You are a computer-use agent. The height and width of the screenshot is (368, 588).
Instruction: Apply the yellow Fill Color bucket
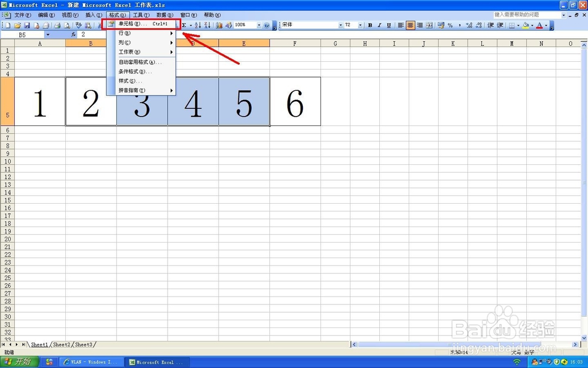pyautogui.click(x=525, y=25)
